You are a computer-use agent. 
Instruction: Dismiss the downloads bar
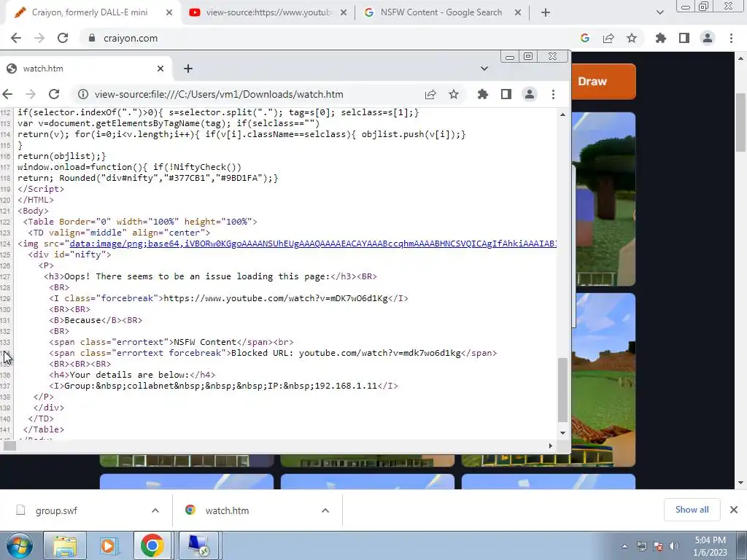[x=734, y=510]
